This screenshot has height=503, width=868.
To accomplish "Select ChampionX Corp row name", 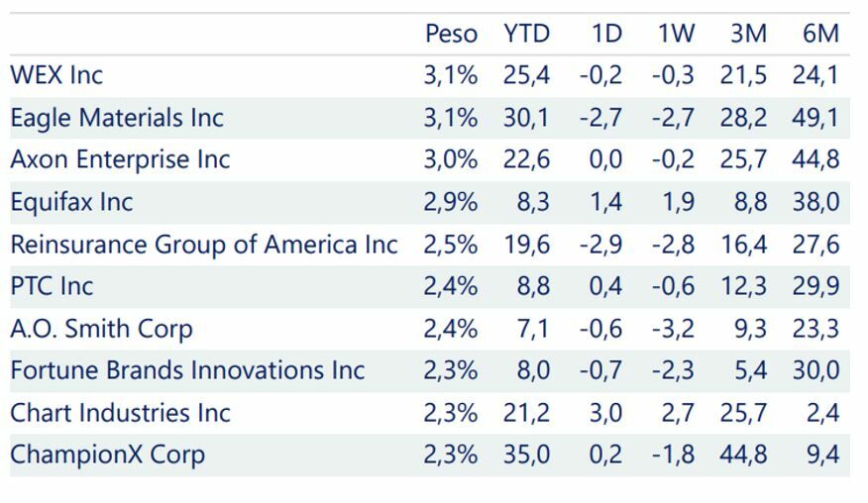I will coord(108,454).
